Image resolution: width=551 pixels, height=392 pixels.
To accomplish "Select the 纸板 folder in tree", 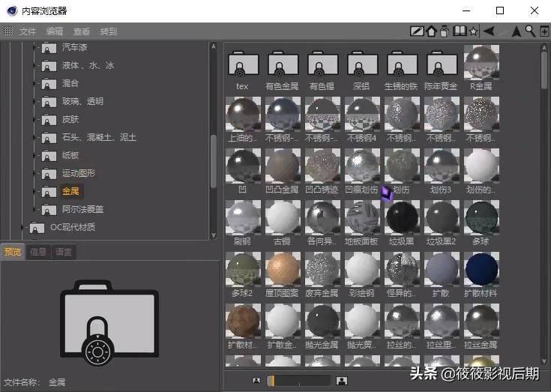I will point(70,155).
